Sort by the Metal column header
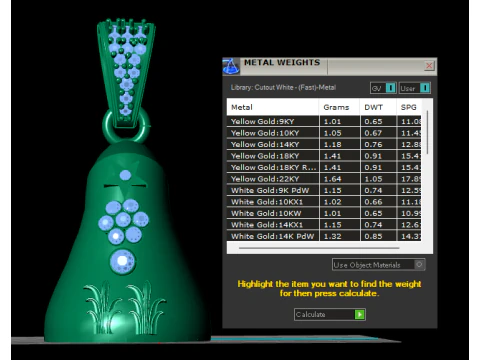This screenshot has height=360, width=480. coord(273,107)
